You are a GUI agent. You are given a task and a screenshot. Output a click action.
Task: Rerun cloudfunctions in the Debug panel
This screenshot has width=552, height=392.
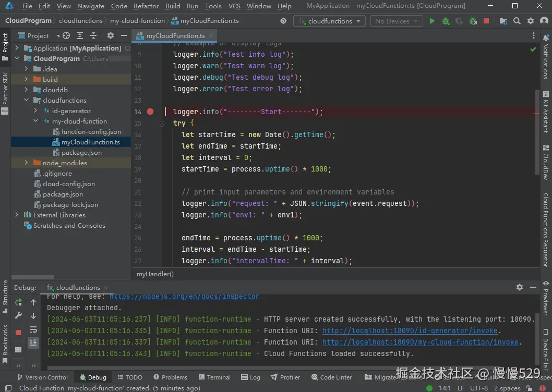click(x=19, y=302)
